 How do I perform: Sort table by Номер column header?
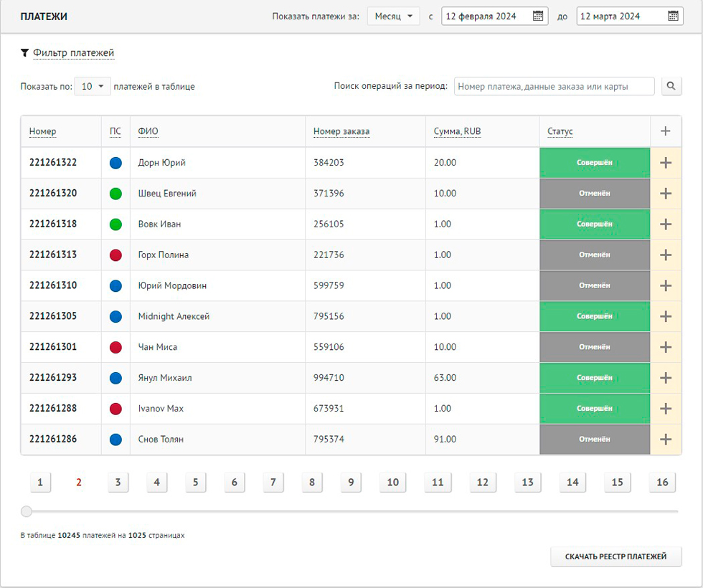click(x=42, y=131)
